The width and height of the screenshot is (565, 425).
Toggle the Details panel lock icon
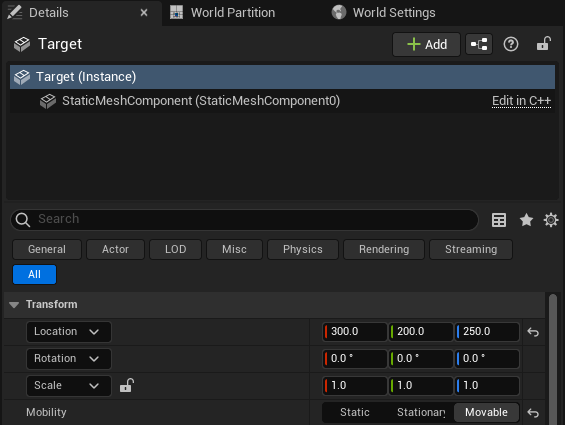pos(543,44)
